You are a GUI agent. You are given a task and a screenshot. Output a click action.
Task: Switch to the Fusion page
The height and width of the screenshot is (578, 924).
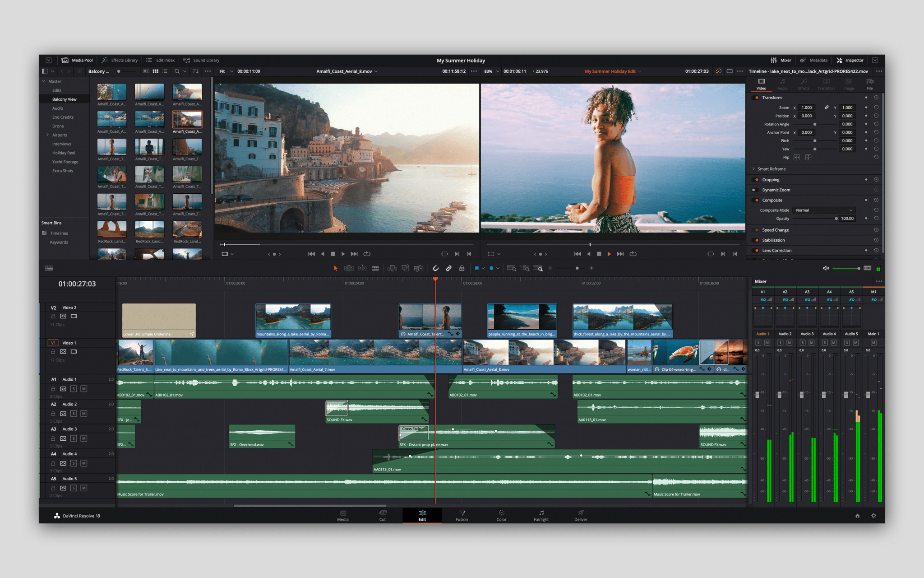[x=462, y=516]
